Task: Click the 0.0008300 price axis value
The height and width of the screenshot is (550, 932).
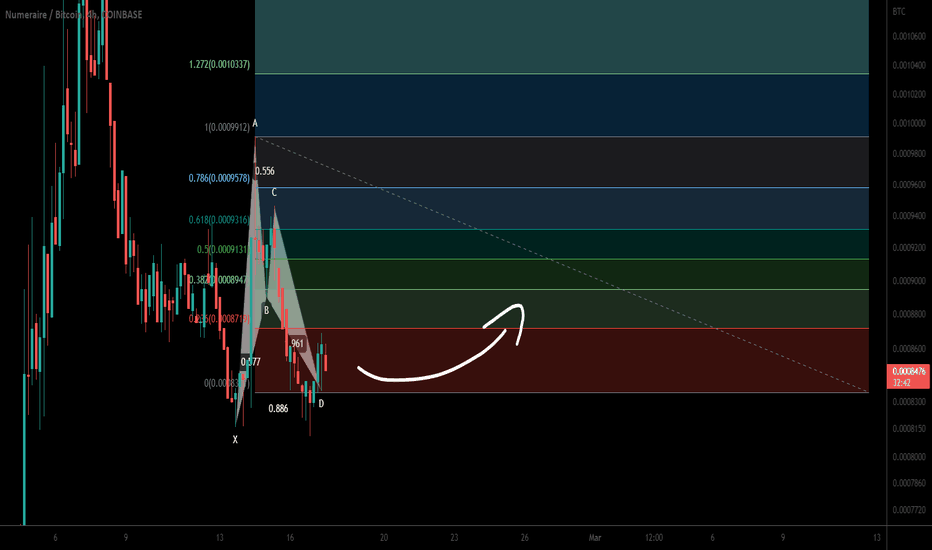Action: pyautogui.click(x=909, y=401)
